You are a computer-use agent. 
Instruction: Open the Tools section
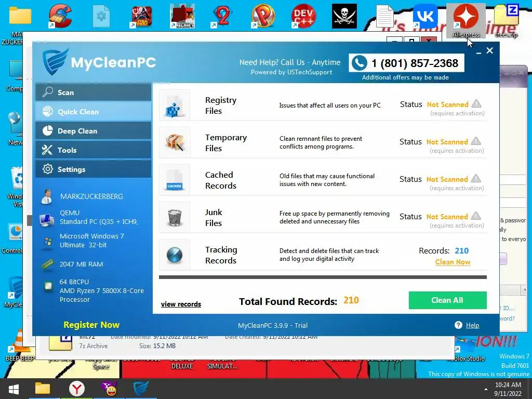pyautogui.click(x=94, y=150)
